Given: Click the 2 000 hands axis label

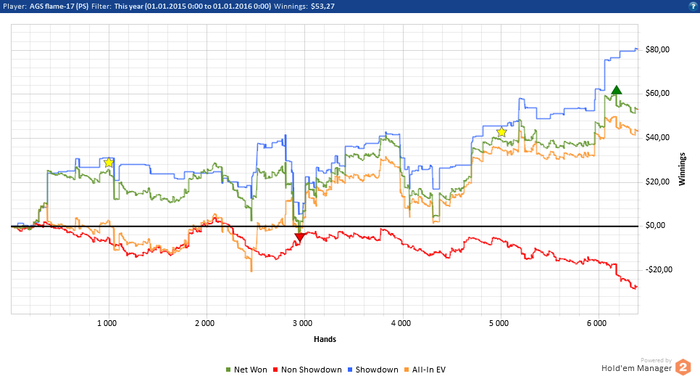Looking at the screenshot, I should [x=205, y=323].
